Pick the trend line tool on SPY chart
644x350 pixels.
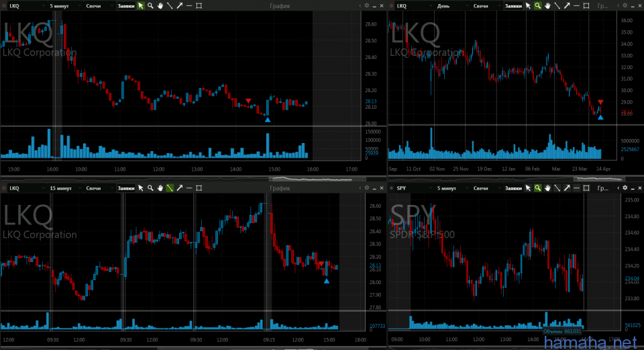557,188
